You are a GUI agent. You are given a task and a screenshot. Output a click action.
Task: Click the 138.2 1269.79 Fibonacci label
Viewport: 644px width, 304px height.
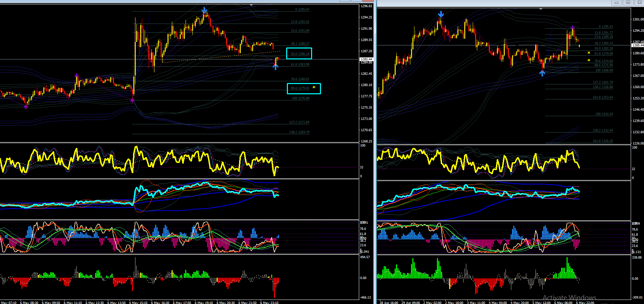click(x=299, y=132)
